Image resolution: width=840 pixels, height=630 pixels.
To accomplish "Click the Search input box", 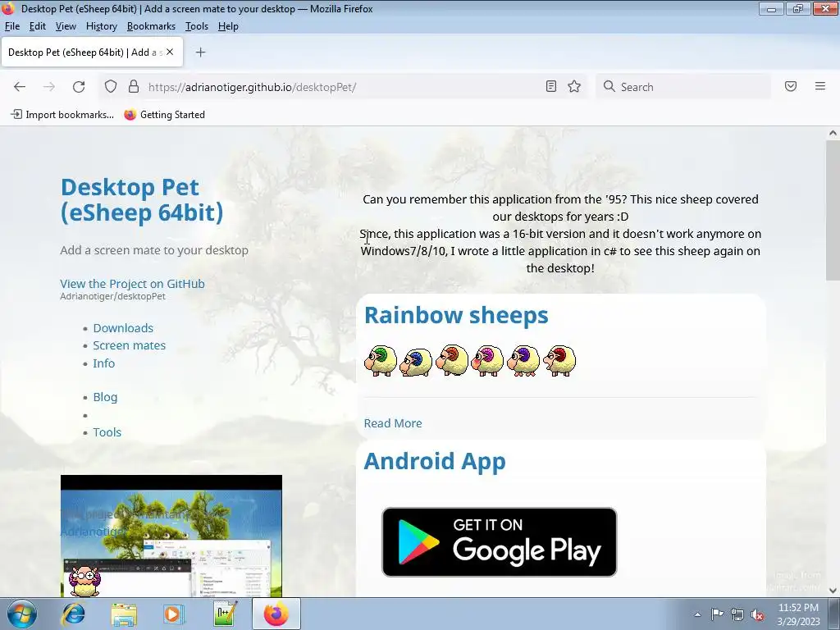I will [x=683, y=87].
